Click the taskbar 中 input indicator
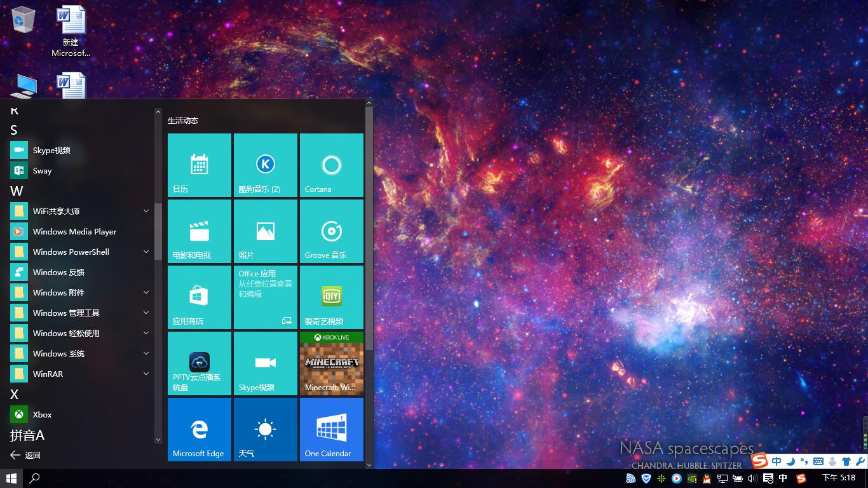The width and height of the screenshot is (868, 488). click(x=783, y=478)
